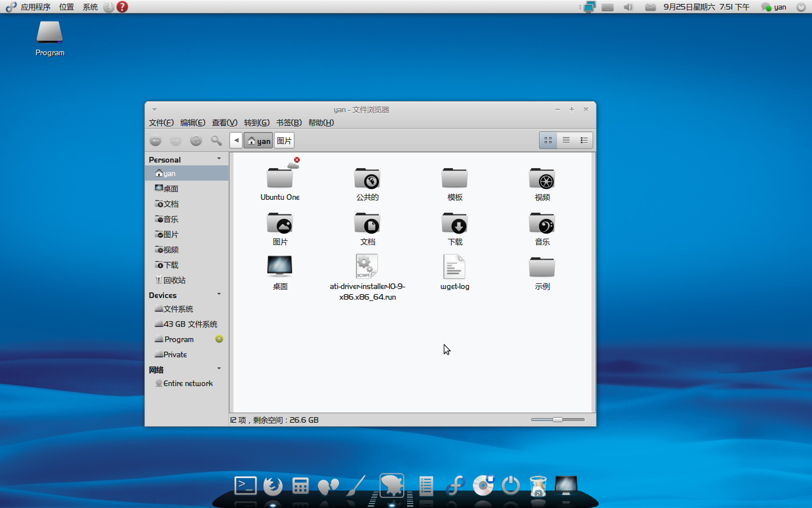Open the 模板 folder icon

click(455, 184)
